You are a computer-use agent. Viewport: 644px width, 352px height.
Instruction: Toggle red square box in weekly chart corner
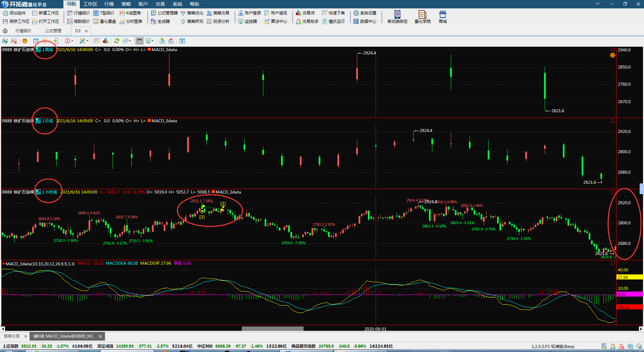coord(613,50)
